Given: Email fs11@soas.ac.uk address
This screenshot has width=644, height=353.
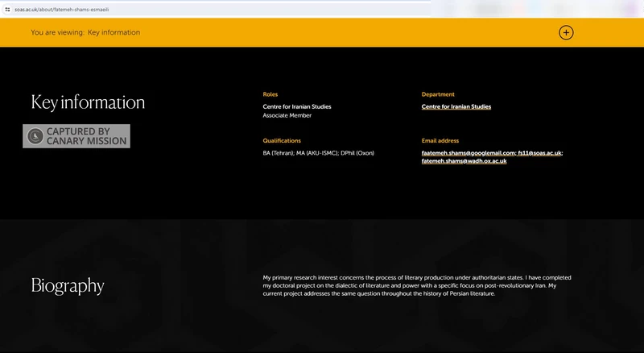Looking at the screenshot, I should coord(539,153).
